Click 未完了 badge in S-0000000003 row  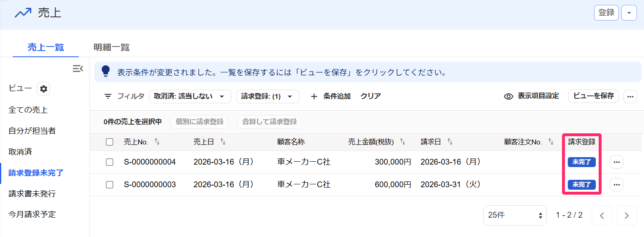[582, 185]
